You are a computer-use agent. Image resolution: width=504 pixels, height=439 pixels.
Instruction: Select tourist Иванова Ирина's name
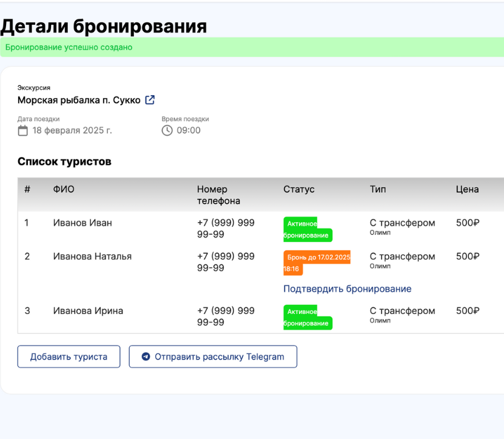[88, 310]
